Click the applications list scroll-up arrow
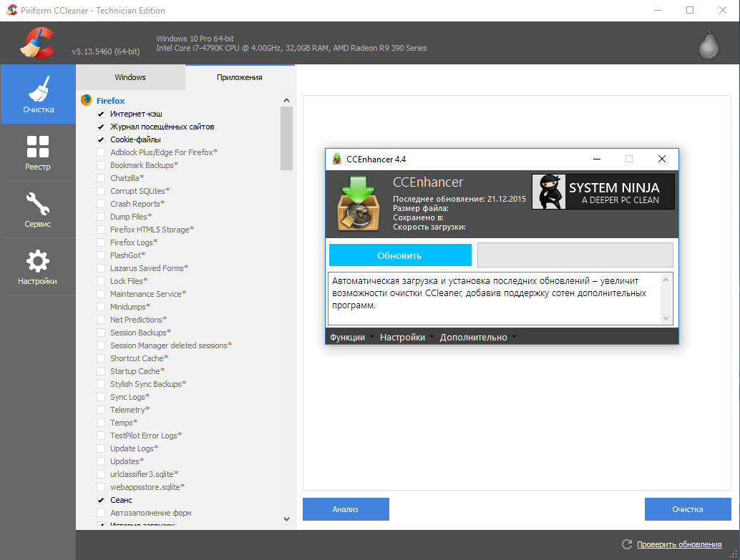Screen dimensions: 740x560 click(x=286, y=100)
